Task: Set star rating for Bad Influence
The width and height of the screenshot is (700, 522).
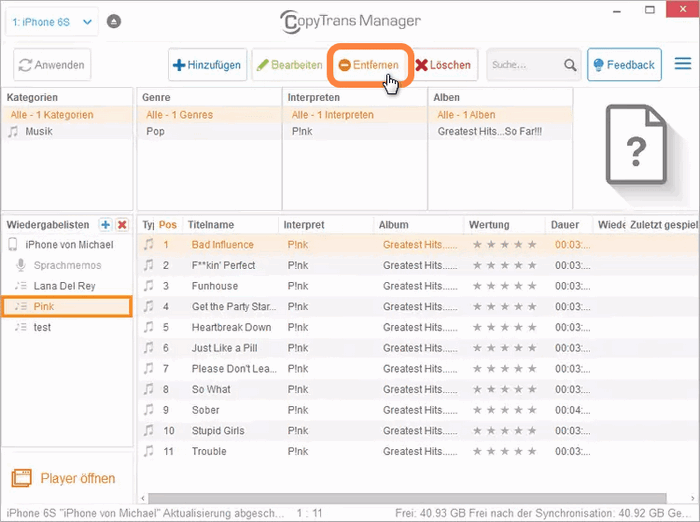Action: click(504, 245)
